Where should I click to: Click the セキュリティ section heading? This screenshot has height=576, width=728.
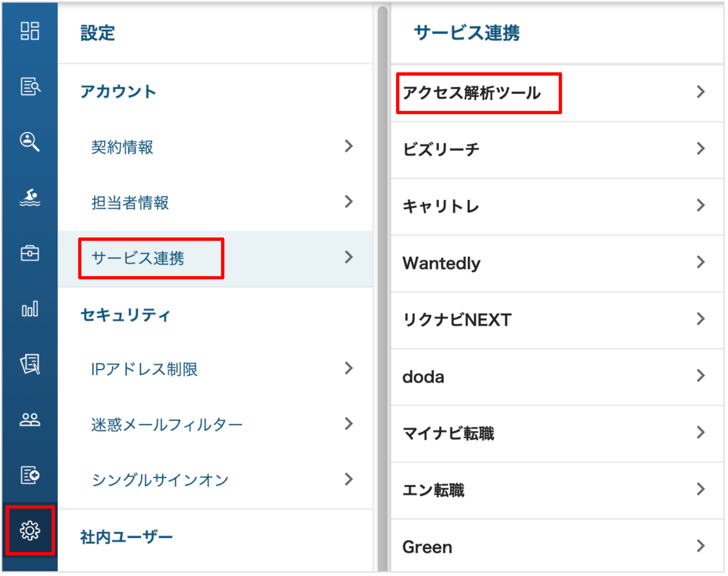(126, 315)
